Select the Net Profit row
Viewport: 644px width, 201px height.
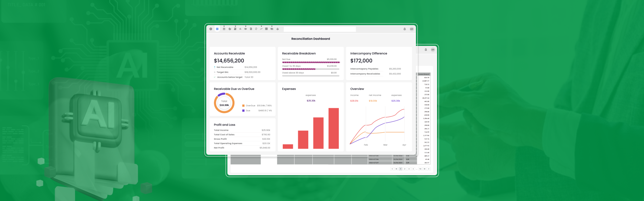click(x=242, y=148)
